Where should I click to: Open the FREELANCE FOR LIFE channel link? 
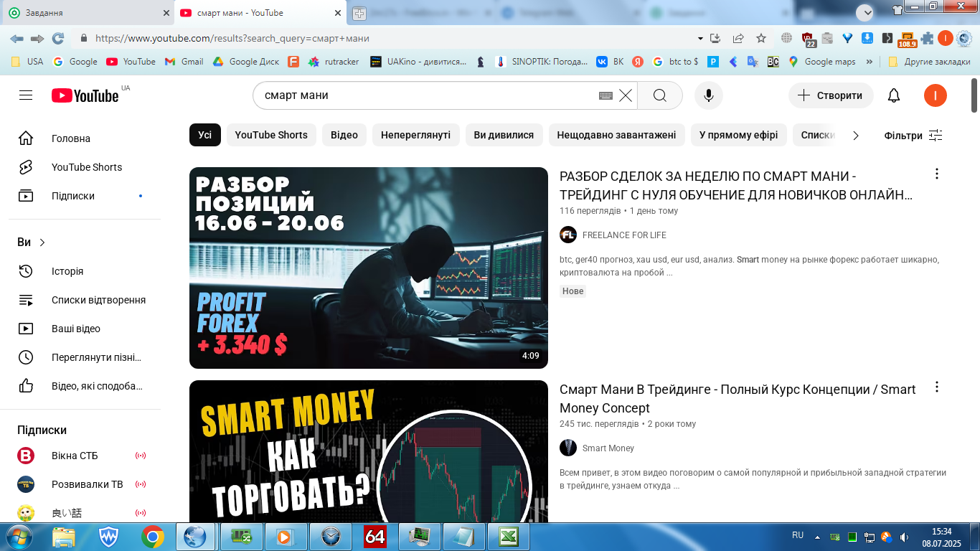click(x=624, y=235)
